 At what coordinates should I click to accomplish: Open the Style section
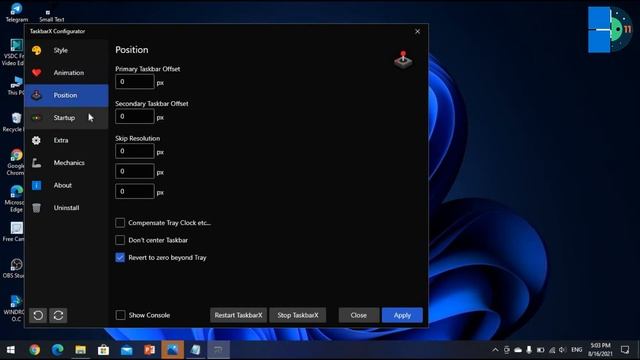tap(67, 50)
